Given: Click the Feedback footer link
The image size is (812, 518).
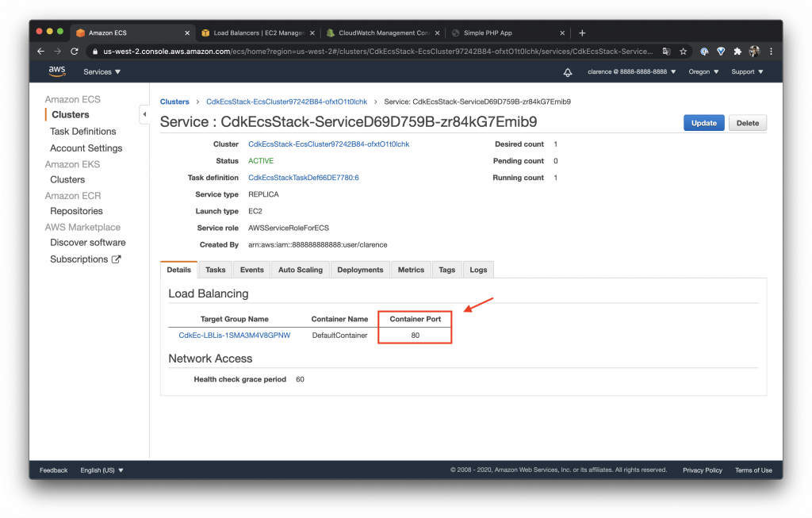Looking at the screenshot, I should pos(53,470).
